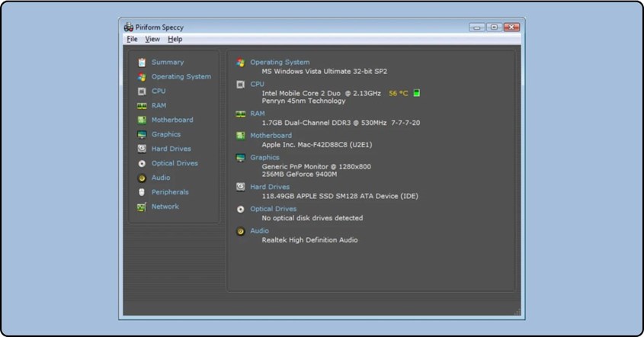644x337 pixels.
Task: Click the resize grip at window corner
Action: tap(517, 313)
